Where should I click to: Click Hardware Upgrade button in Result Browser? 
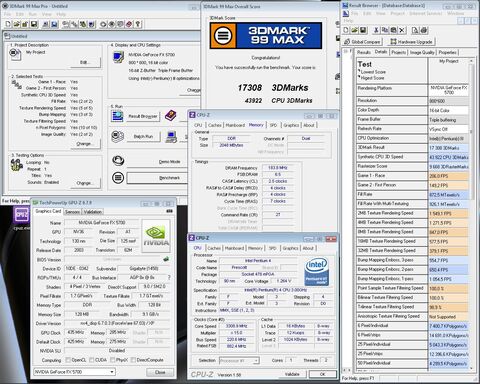411,42
